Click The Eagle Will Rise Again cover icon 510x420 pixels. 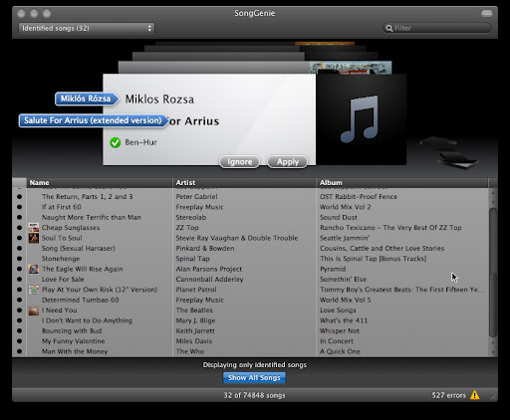(34, 269)
